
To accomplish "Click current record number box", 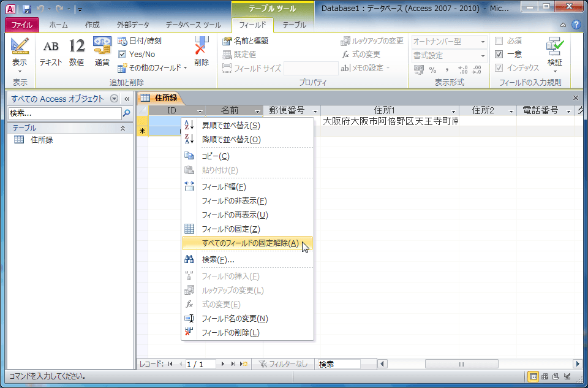I will point(201,364).
